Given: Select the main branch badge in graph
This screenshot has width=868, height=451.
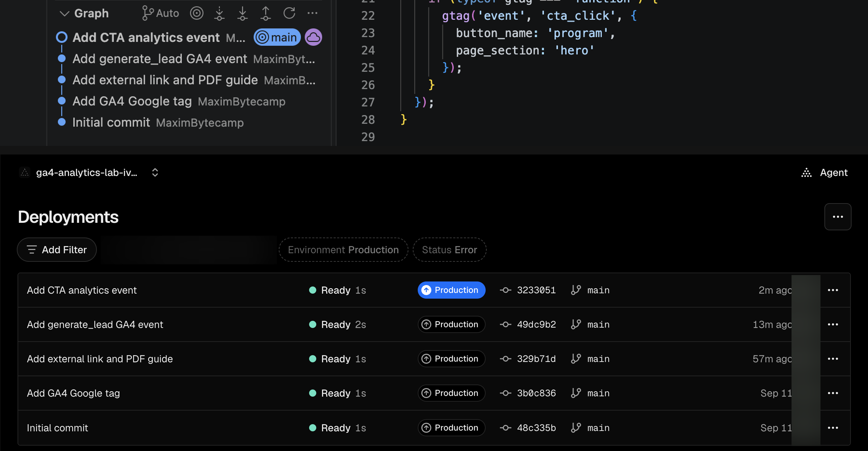Looking at the screenshot, I should (x=277, y=37).
